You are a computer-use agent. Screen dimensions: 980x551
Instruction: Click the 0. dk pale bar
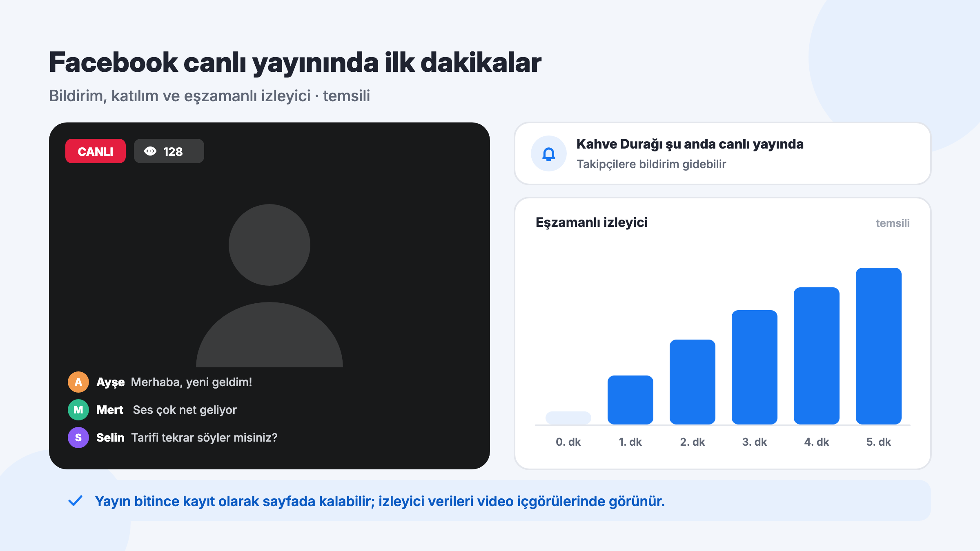click(x=568, y=418)
